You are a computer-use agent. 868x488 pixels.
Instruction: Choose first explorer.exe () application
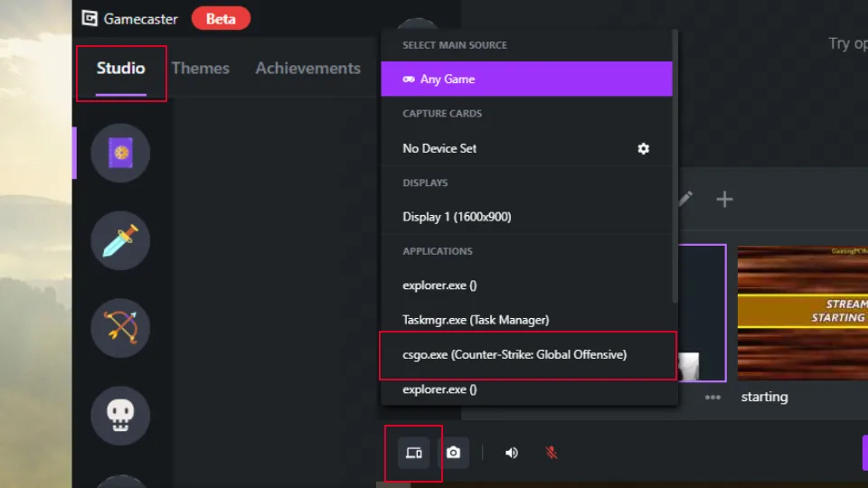[526, 286]
